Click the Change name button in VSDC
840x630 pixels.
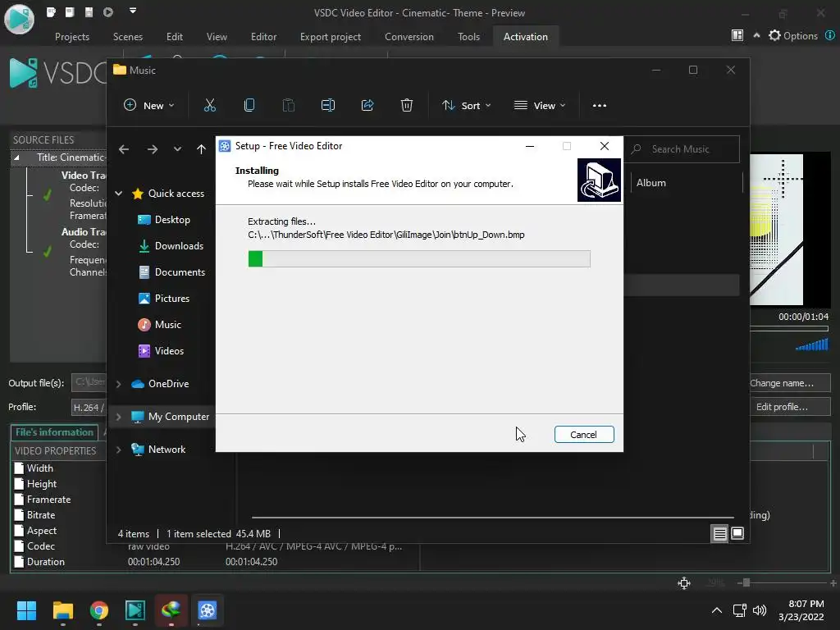(789, 383)
